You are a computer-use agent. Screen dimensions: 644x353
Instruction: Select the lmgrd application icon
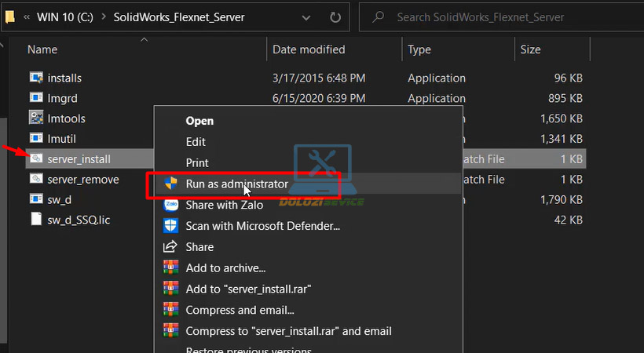pyautogui.click(x=36, y=98)
